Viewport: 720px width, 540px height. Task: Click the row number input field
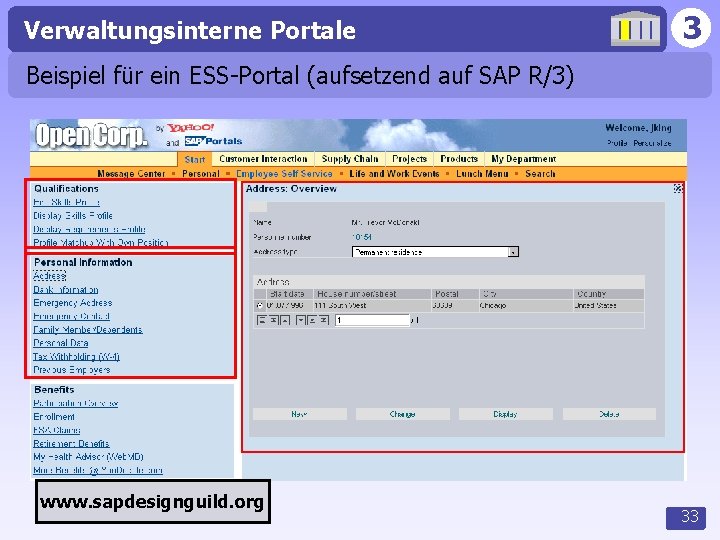(372, 320)
